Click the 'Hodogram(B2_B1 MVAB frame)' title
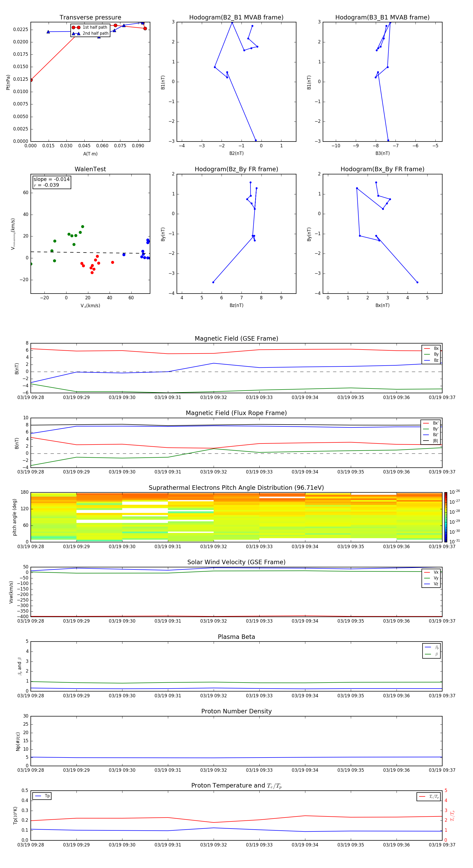The width and height of the screenshot is (473, 868). 236,18
